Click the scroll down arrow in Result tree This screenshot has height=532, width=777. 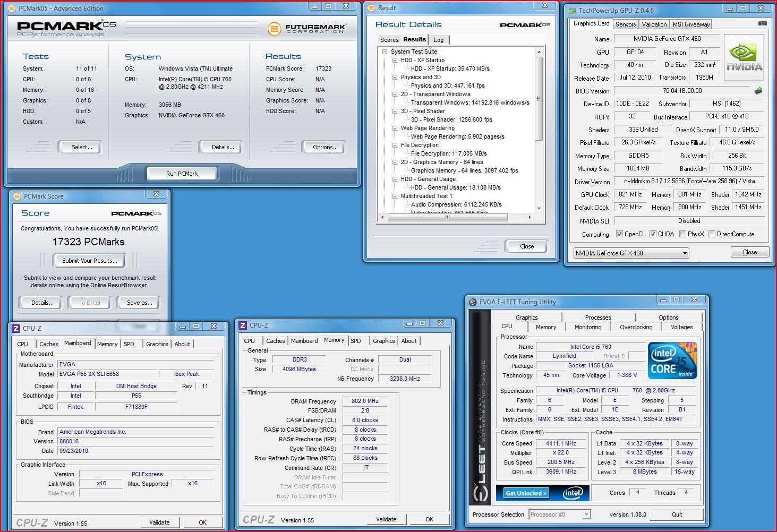(x=539, y=209)
